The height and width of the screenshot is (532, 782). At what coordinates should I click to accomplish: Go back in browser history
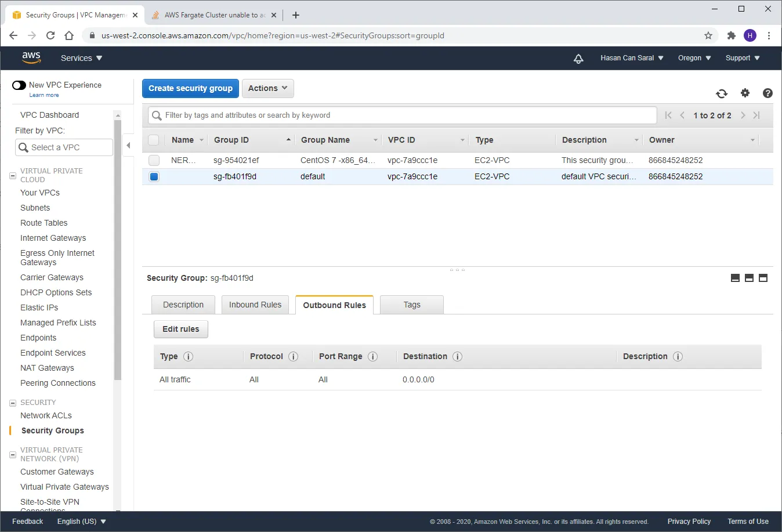(13, 35)
